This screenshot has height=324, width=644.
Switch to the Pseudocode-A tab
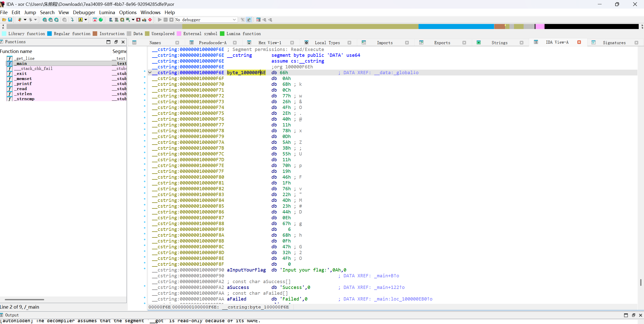tap(212, 43)
